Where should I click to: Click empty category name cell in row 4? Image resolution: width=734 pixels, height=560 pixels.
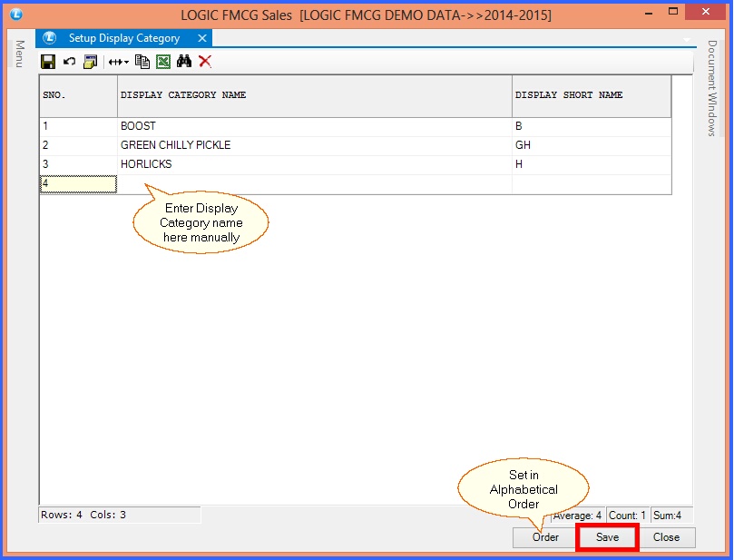315,184
